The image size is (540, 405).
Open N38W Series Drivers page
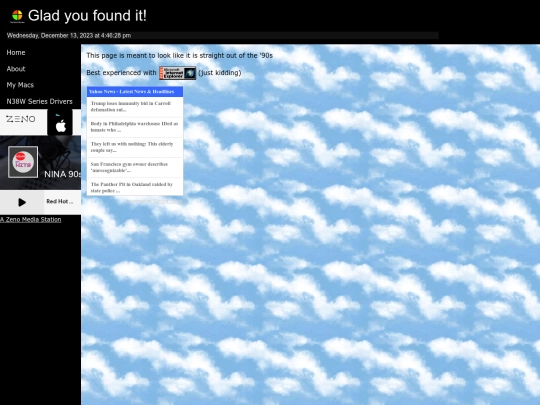click(39, 101)
